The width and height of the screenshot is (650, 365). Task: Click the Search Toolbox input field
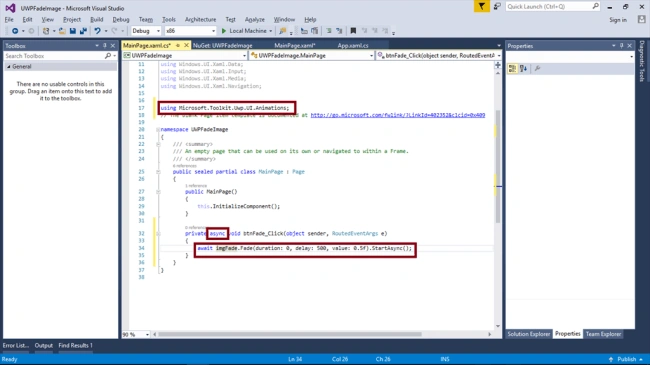point(54,56)
